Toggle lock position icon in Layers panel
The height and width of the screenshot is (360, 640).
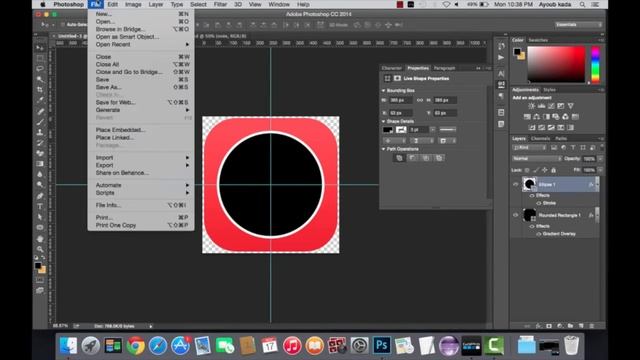[544, 170]
